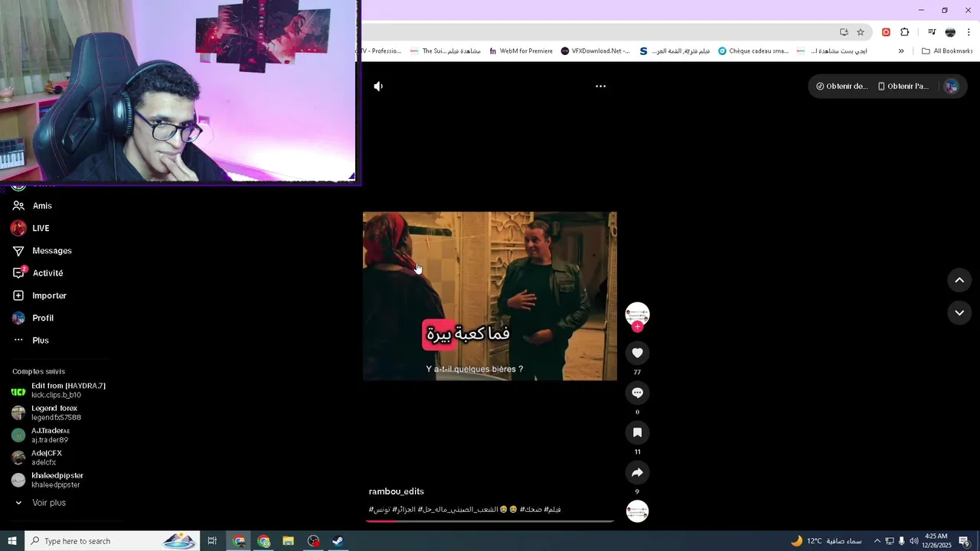Open the LIVE section
The width and height of the screenshot is (980, 551).
click(x=31, y=228)
